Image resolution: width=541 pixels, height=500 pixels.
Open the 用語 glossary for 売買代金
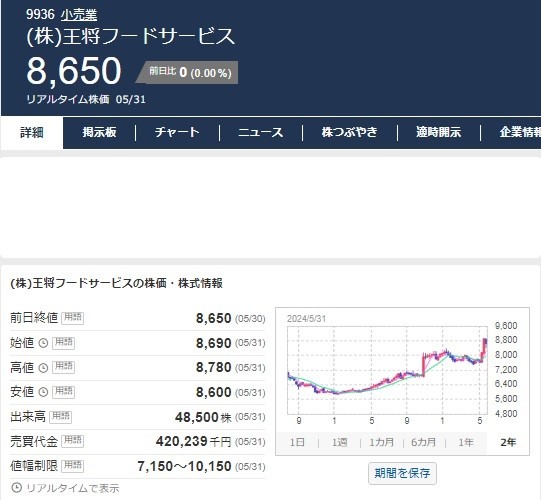(72, 441)
